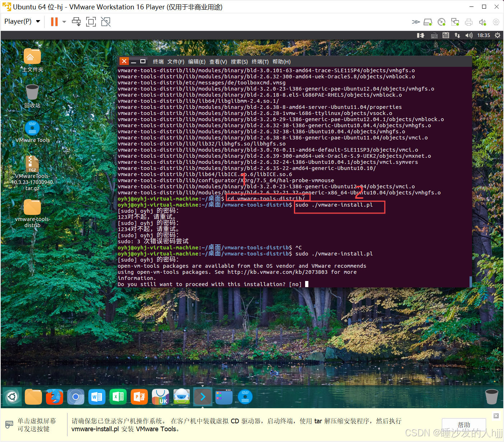
Task: Click the printer device icon
Action: pyautogui.click(x=469, y=22)
